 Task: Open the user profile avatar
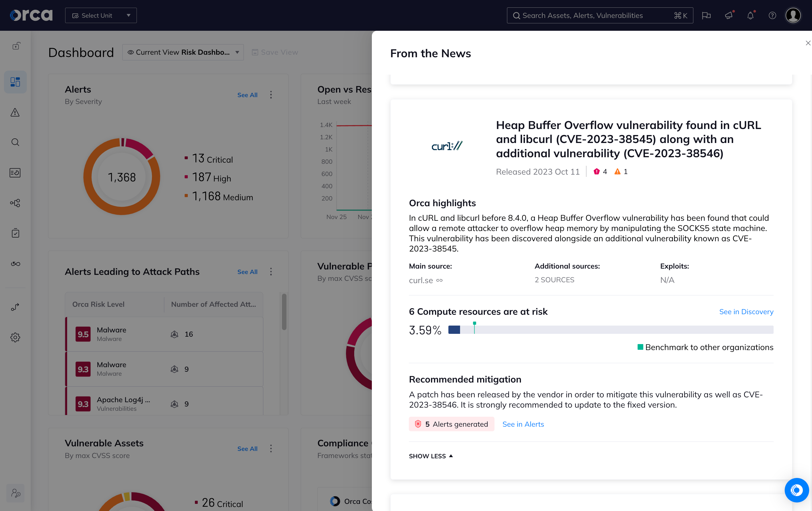(793, 16)
